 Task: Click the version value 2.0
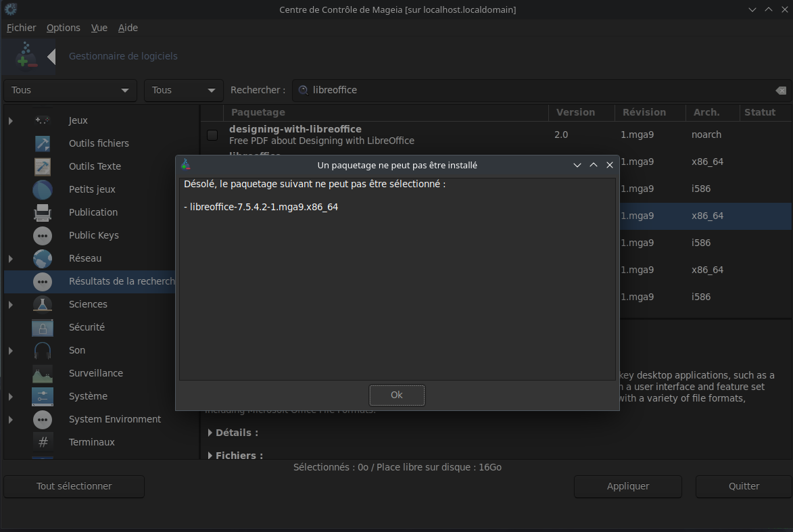tap(561, 135)
